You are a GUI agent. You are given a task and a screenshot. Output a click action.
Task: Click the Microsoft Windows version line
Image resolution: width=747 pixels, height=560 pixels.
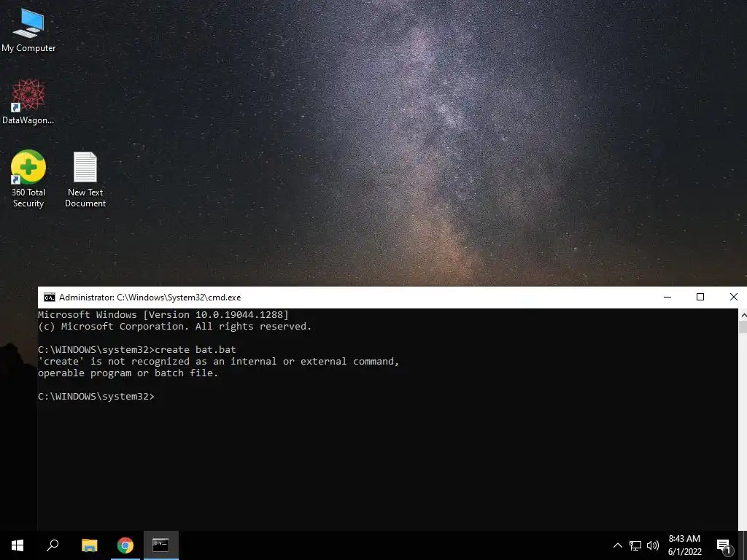coord(163,315)
